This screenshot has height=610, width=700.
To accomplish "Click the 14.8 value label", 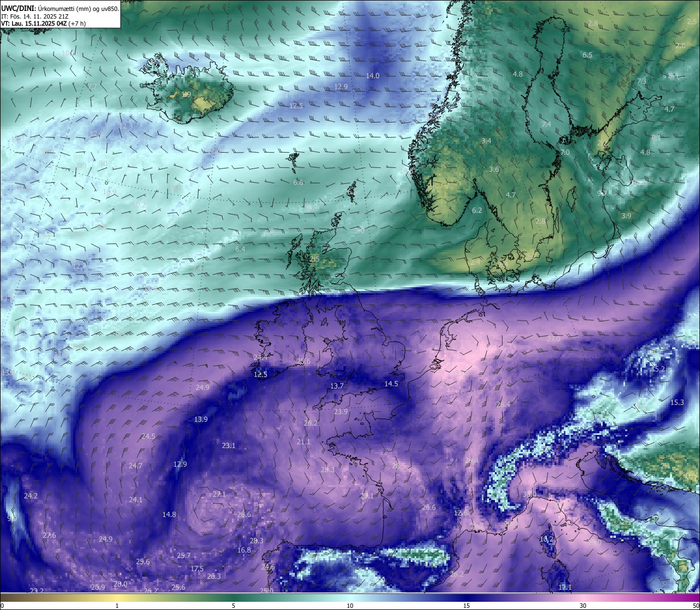I will (169, 515).
